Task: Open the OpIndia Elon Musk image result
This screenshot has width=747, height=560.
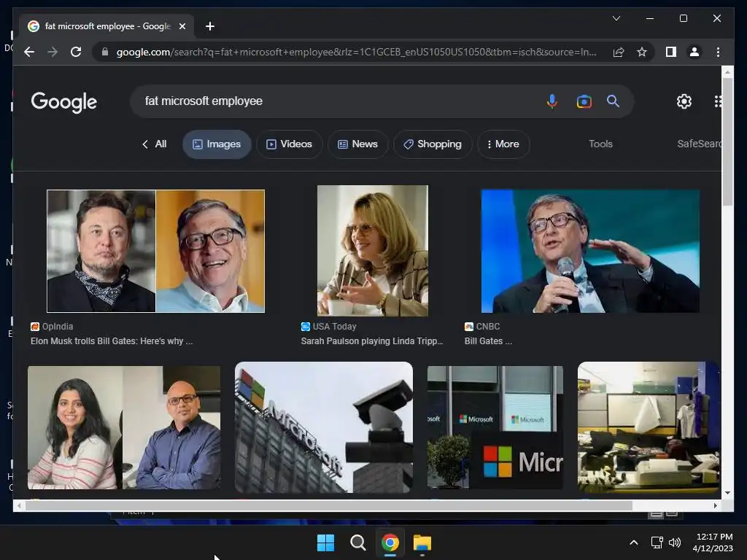Action: [156, 251]
